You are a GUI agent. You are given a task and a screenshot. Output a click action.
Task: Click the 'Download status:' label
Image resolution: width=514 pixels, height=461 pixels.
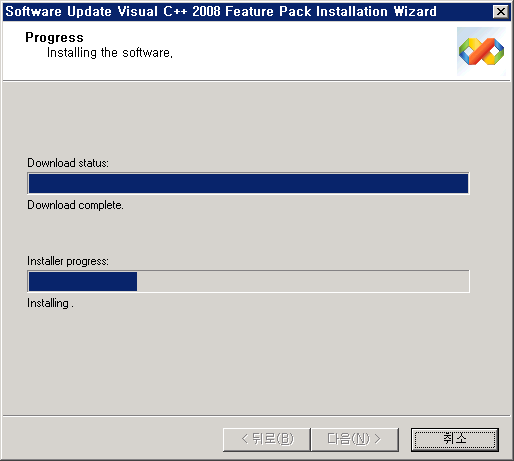[68, 163]
